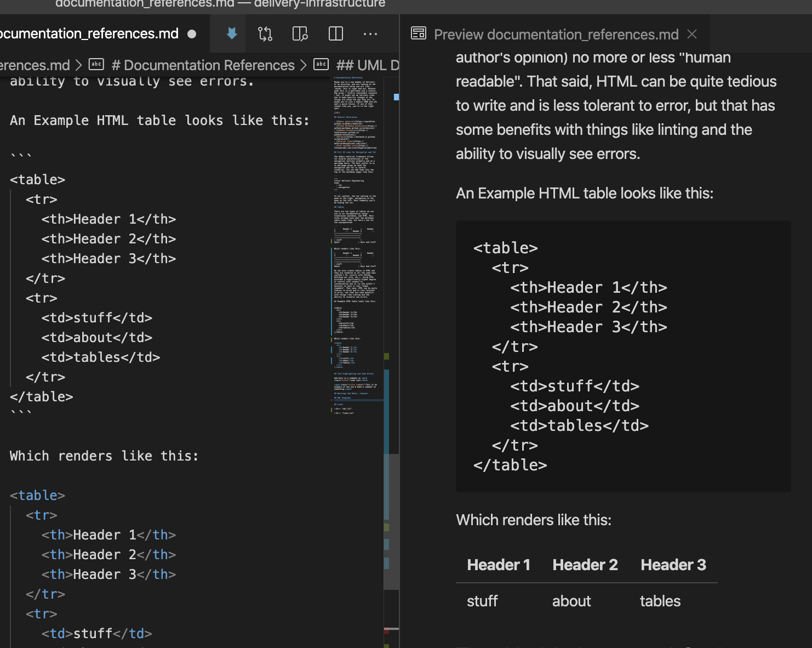Viewport: 812px width, 648px height.
Task: Click the 'Header 2' column header in preview table
Action: tap(585, 565)
